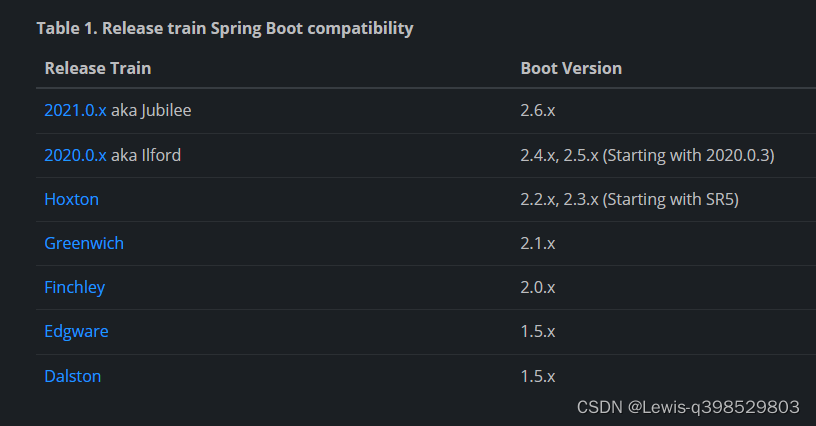Click the 2.1.x boot version cell
816x426 pixels.
pos(538,243)
